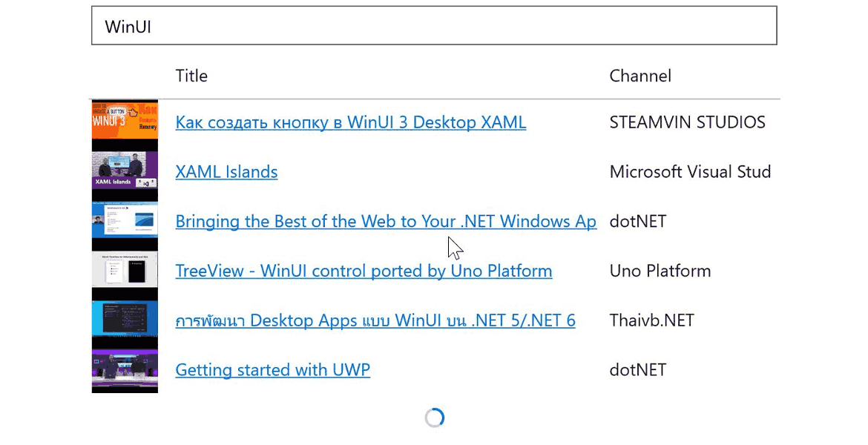
Task: Click the Channel column header
Action: pyautogui.click(x=640, y=76)
